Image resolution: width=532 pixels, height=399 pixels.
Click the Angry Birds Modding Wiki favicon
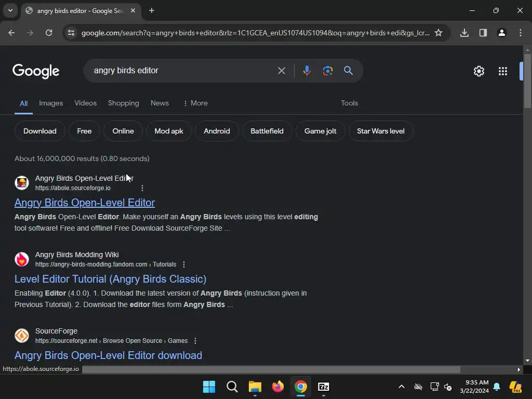pyautogui.click(x=22, y=259)
